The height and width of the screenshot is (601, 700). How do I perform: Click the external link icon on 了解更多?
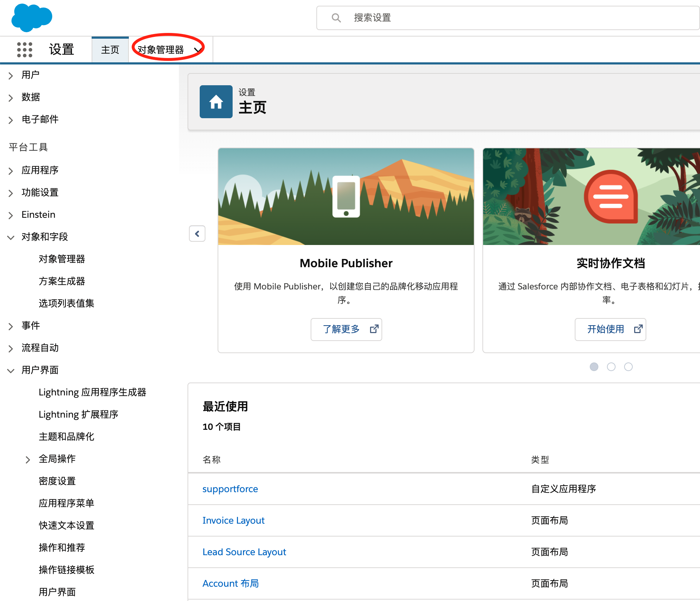click(x=374, y=329)
